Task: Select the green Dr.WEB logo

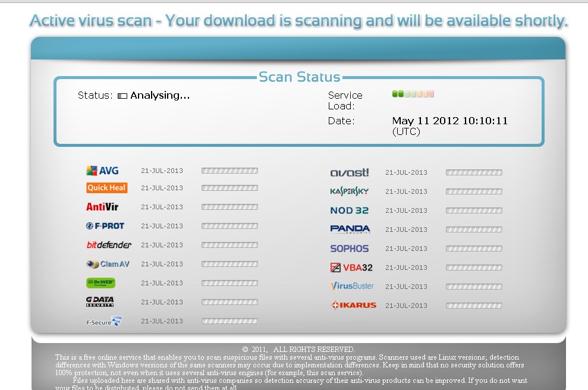Action: 100,283
